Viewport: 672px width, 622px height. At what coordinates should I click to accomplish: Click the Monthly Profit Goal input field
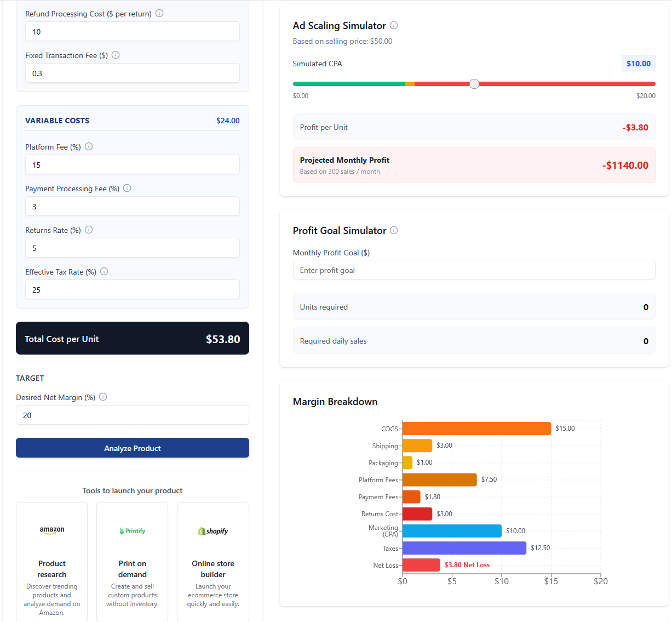[474, 270]
